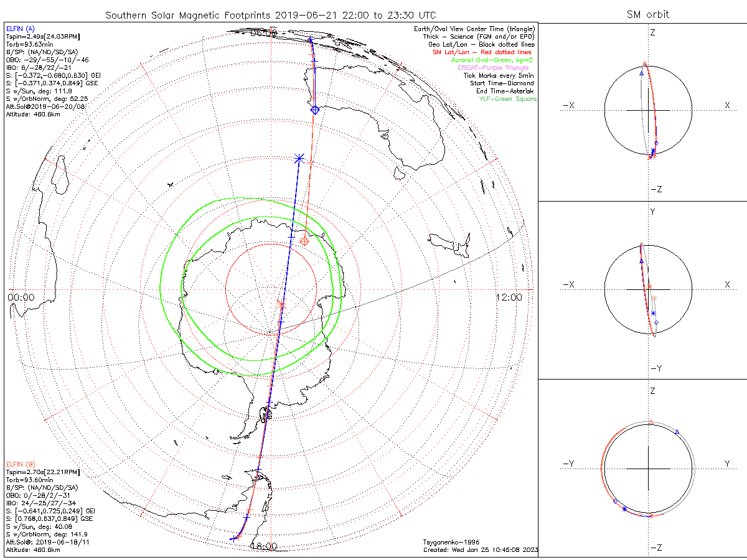747x560 pixels.
Task: Click the SM orbit panel title
Action: (647, 14)
